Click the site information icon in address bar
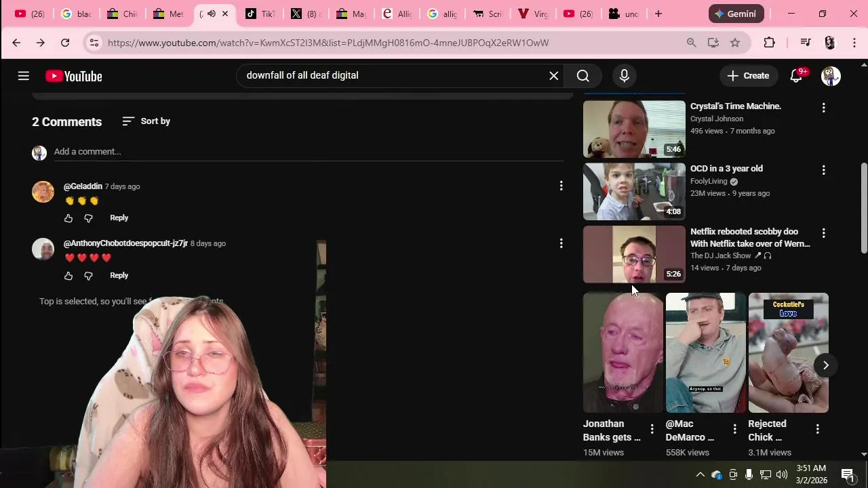 pos(94,43)
